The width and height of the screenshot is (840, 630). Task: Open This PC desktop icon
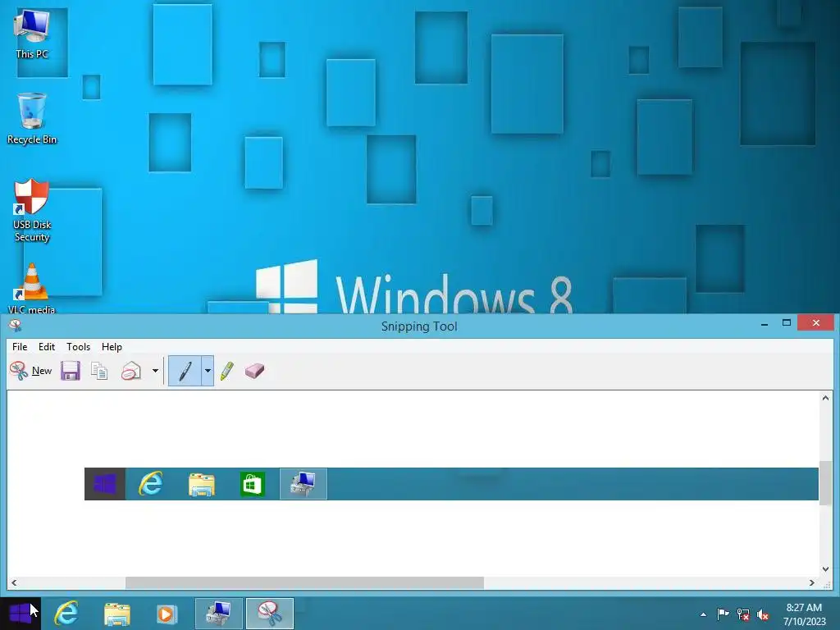pyautogui.click(x=32, y=34)
